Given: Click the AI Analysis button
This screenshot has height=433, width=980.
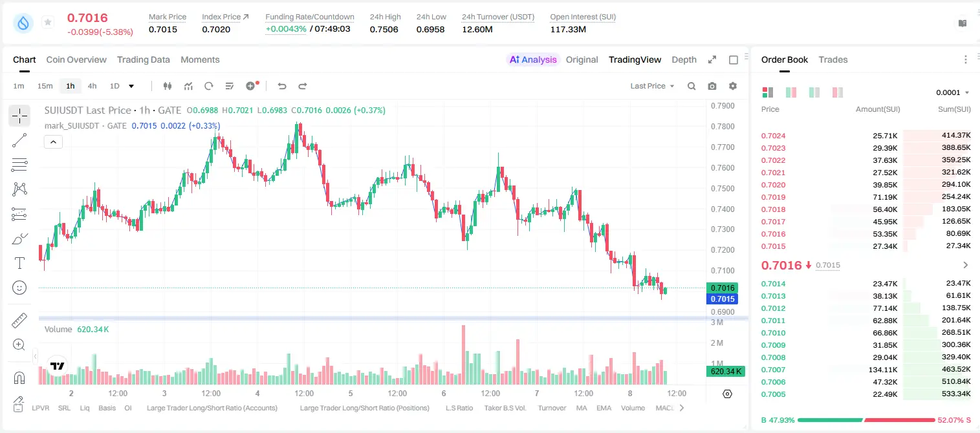Looking at the screenshot, I should point(532,59).
